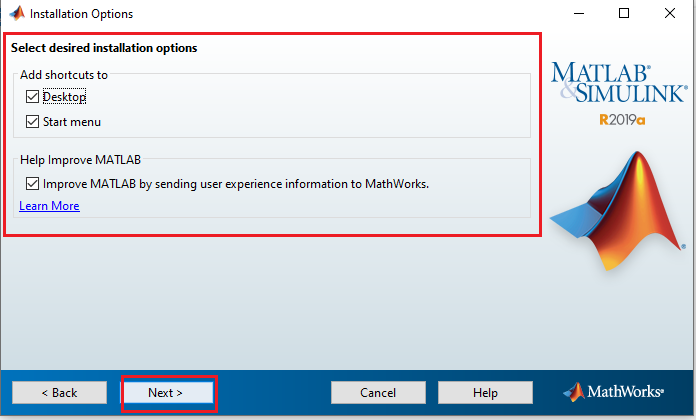Toggle the Desktop shortcut checkbox
Screen dimensions: 696x420
(33, 97)
